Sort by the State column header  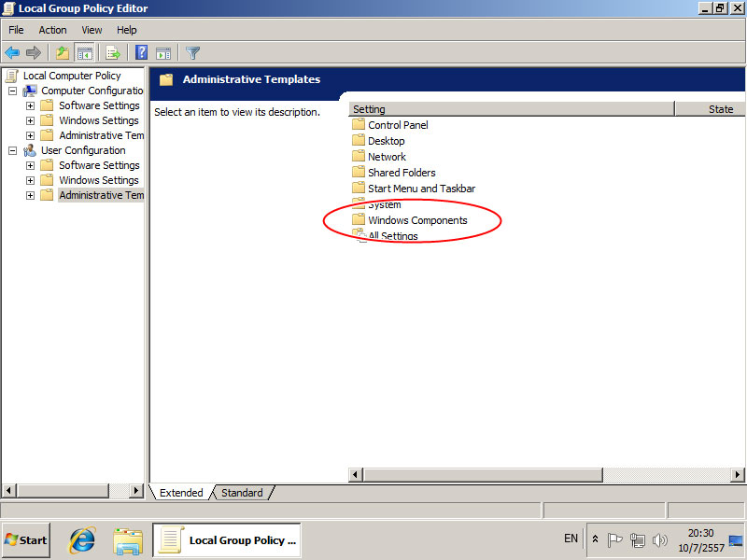(711, 109)
